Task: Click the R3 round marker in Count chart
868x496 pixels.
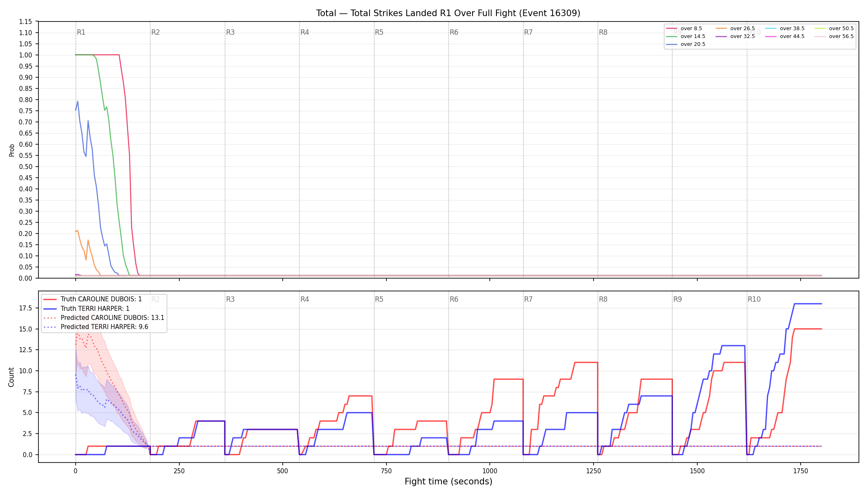Action: tap(230, 299)
